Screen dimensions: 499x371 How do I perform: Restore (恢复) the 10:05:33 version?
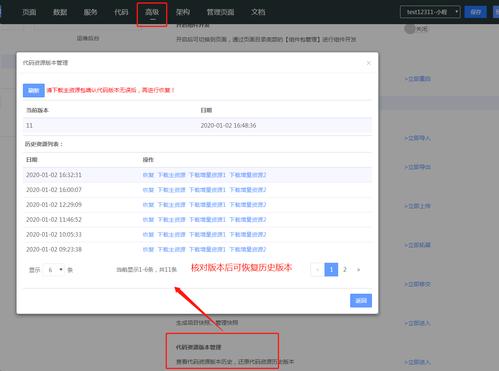(x=148, y=235)
